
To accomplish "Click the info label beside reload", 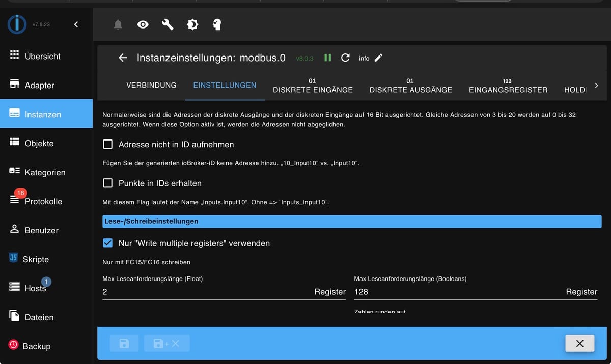I will (364, 58).
